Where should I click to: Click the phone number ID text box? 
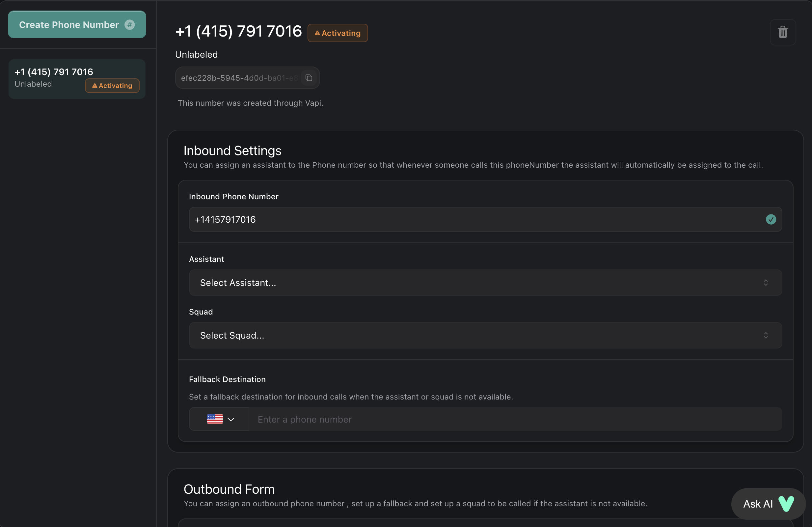click(239, 78)
